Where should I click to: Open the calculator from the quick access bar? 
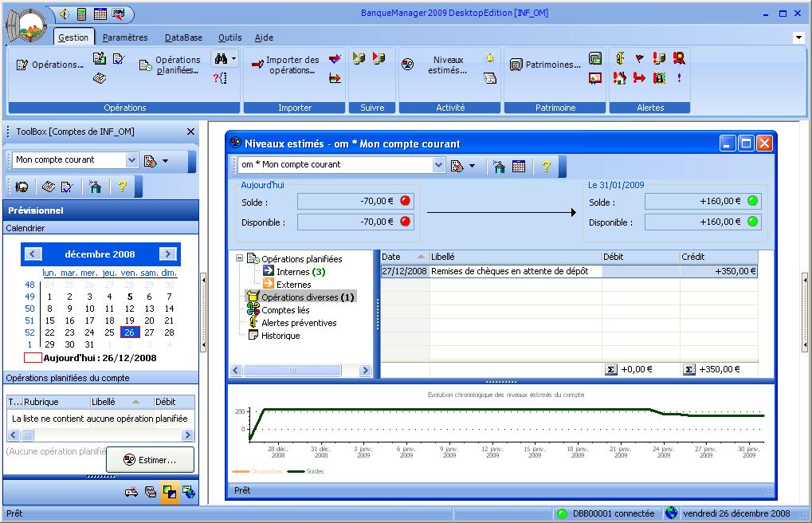[81, 14]
